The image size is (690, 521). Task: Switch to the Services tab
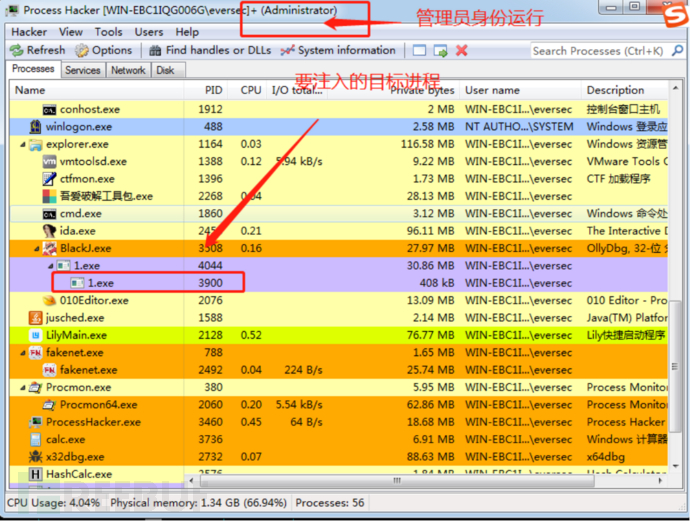point(83,70)
